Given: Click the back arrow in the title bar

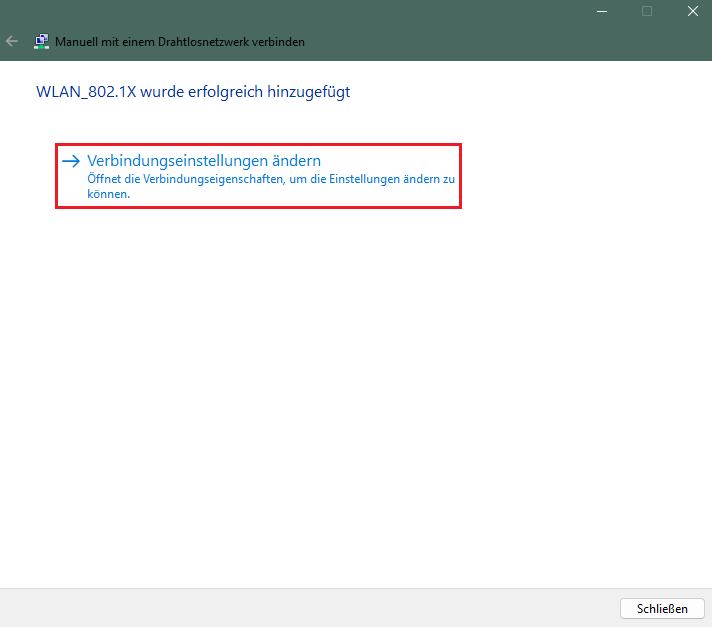Looking at the screenshot, I should [12, 42].
